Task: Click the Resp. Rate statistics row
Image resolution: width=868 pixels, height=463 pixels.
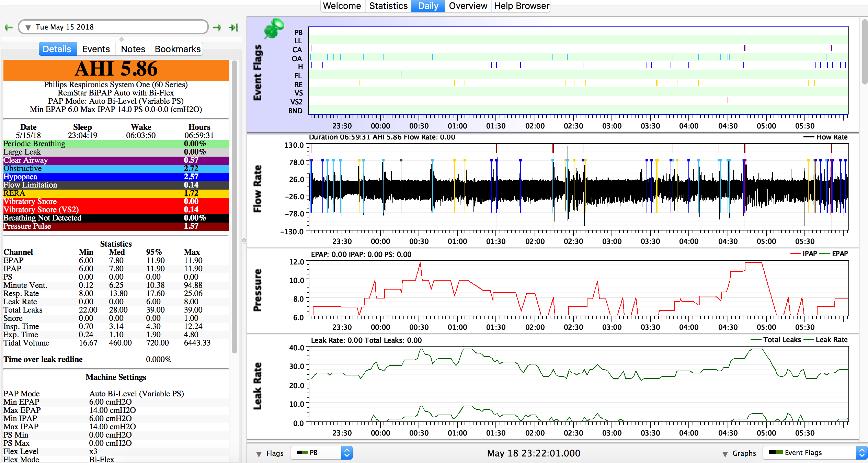Action: pyautogui.click(x=116, y=293)
